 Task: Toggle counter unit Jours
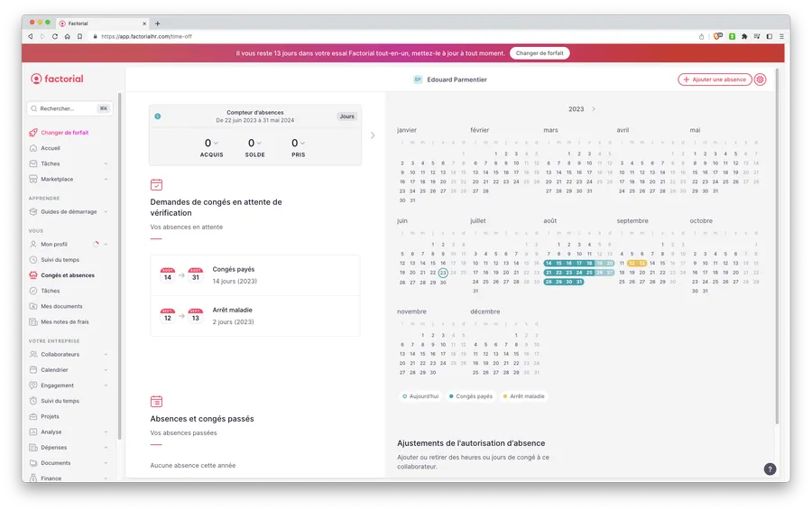[347, 116]
